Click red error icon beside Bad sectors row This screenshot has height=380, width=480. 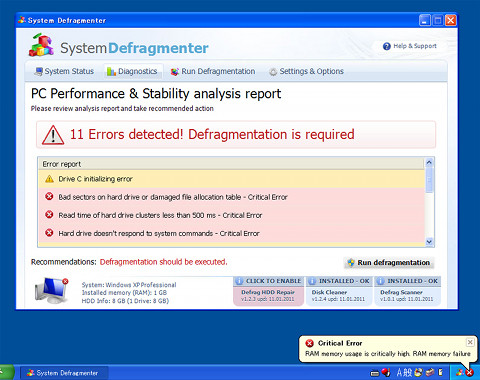49,196
